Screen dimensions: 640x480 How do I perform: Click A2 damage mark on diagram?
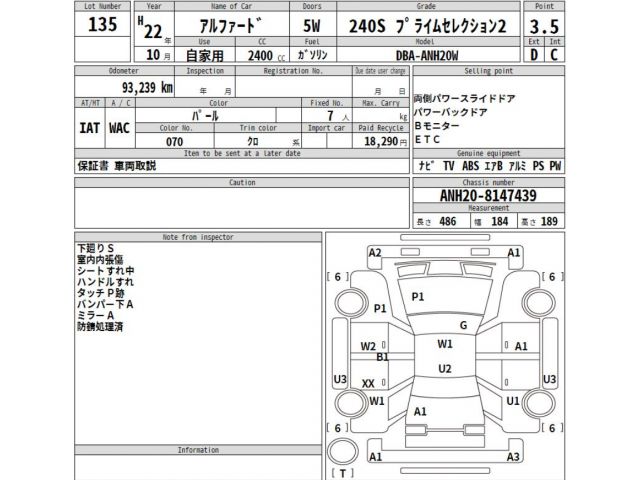tap(375, 253)
